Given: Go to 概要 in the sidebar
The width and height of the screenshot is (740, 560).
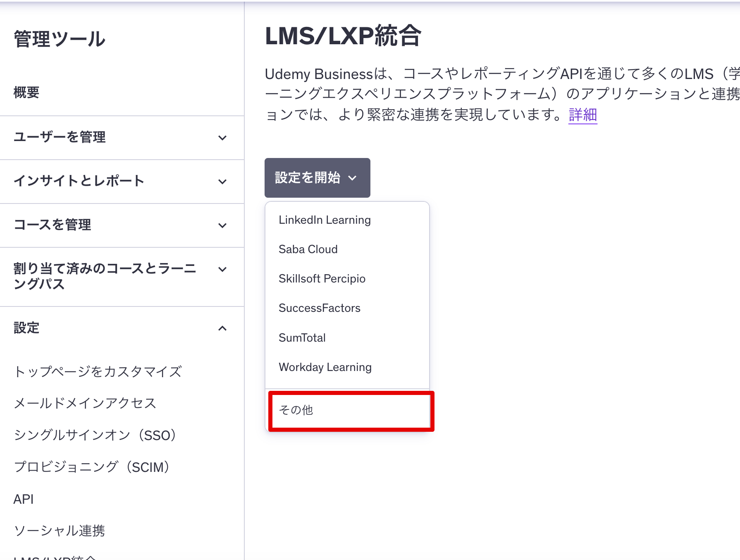Looking at the screenshot, I should coord(26,92).
